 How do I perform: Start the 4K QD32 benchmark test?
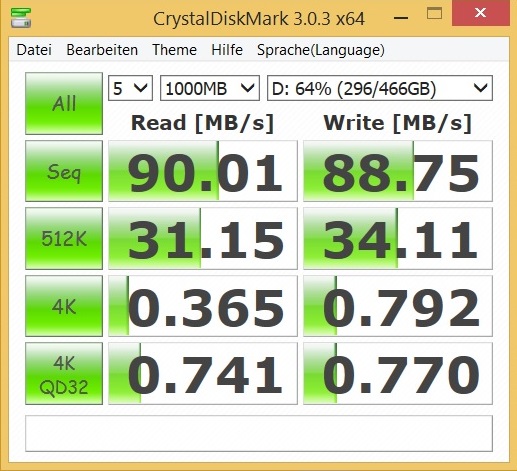click(x=64, y=373)
